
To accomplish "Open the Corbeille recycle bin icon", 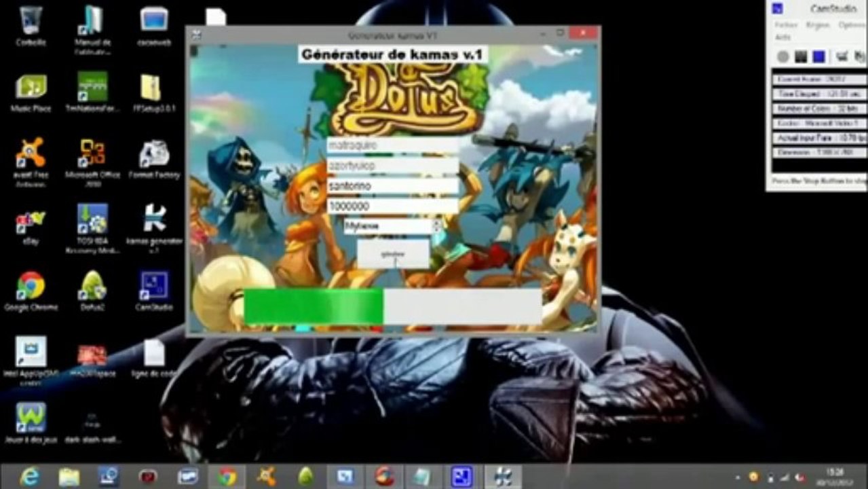I will coord(31,27).
